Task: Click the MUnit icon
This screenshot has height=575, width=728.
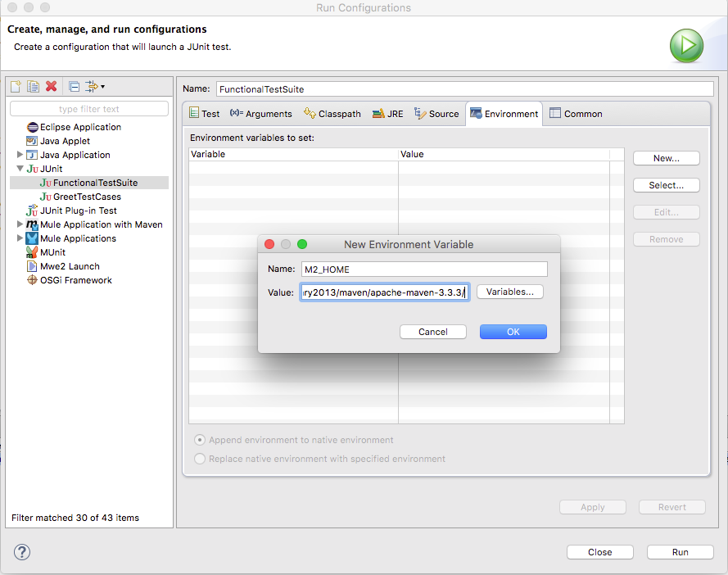Action: 32,252
